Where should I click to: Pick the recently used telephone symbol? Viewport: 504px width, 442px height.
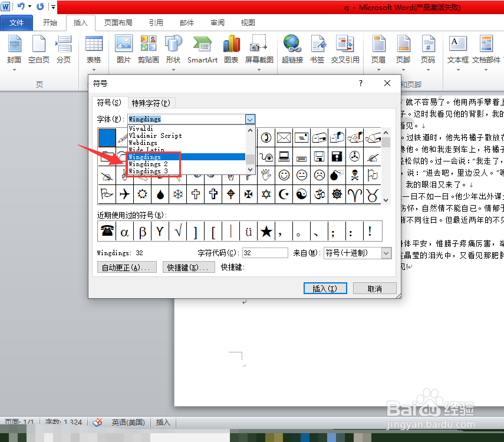(x=107, y=231)
